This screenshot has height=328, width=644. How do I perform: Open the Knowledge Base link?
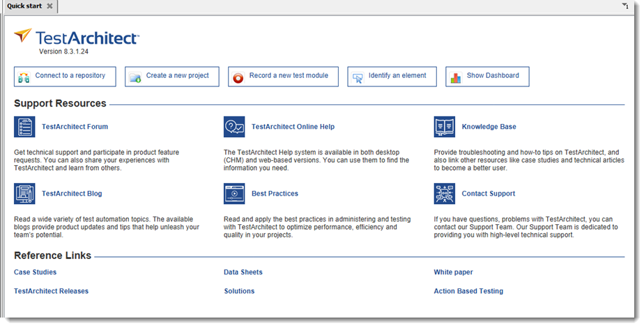pyautogui.click(x=489, y=127)
